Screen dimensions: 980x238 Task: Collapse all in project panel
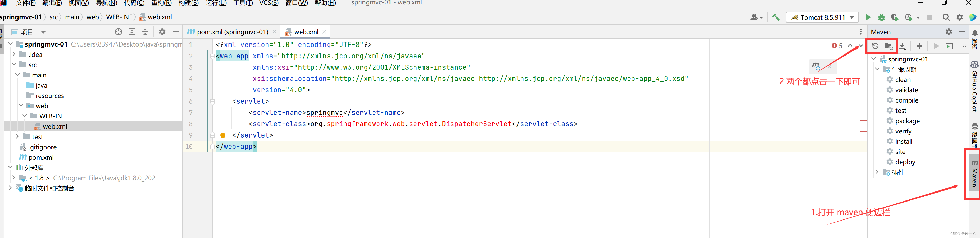point(145,32)
